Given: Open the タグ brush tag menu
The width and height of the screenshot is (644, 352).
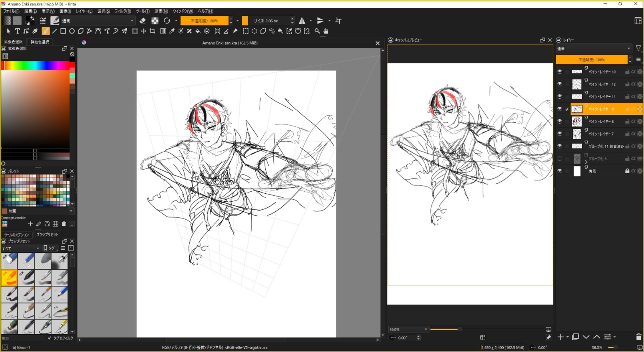Looking at the screenshot, I should click(x=50, y=248).
